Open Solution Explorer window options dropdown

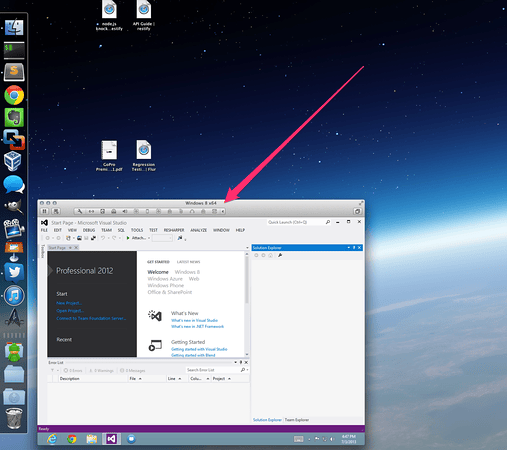click(349, 248)
